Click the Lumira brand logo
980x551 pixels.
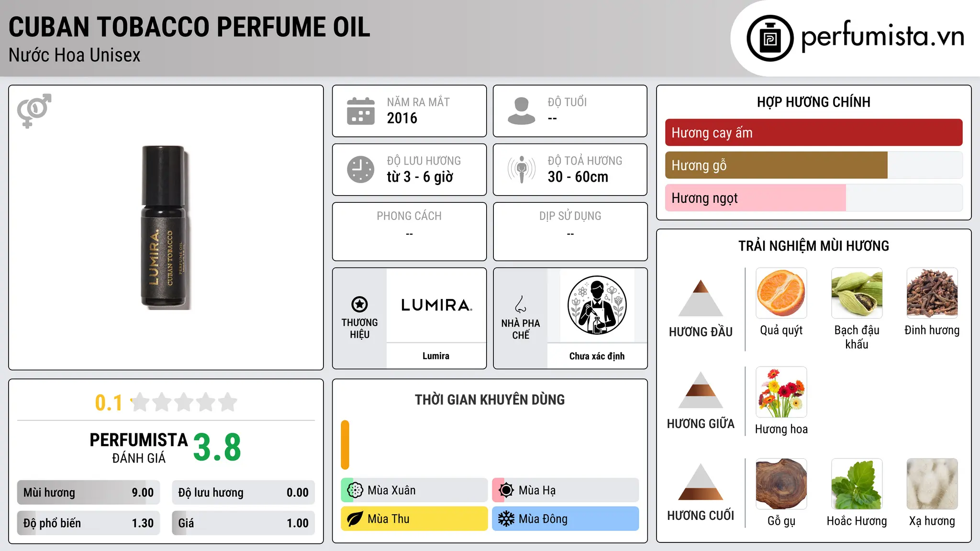(436, 305)
